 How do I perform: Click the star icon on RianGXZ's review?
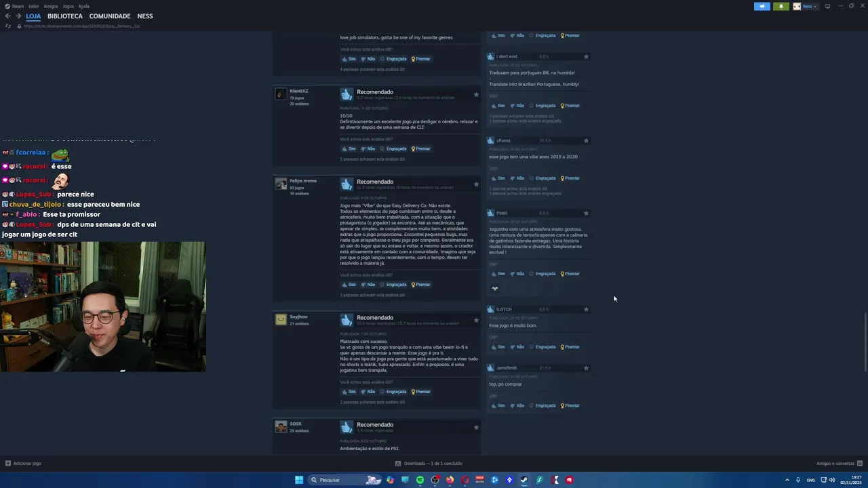[476, 94]
